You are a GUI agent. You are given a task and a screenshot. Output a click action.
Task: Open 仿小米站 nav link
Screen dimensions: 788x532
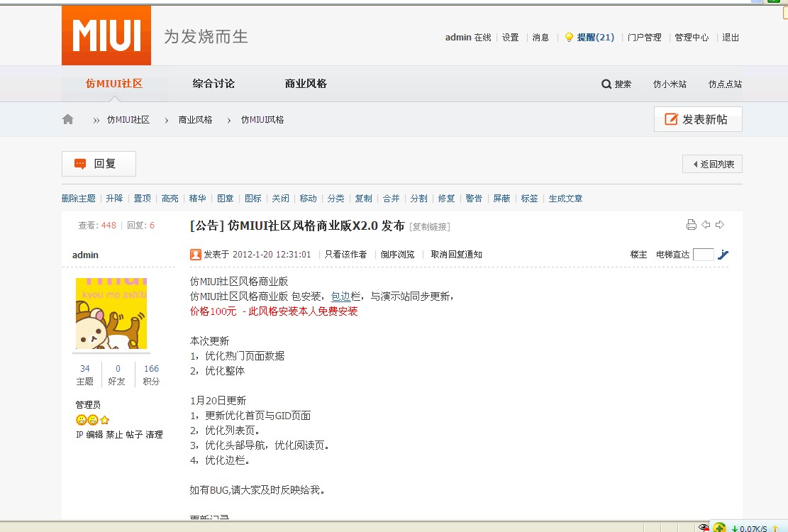pyautogui.click(x=670, y=84)
